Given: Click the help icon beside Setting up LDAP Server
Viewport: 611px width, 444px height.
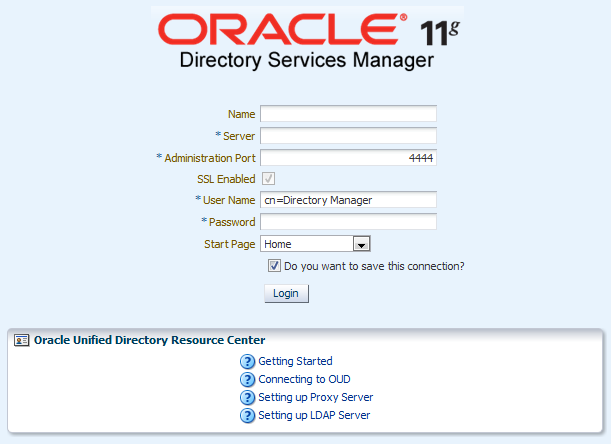Looking at the screenshot, I should (x=247, y=416).
